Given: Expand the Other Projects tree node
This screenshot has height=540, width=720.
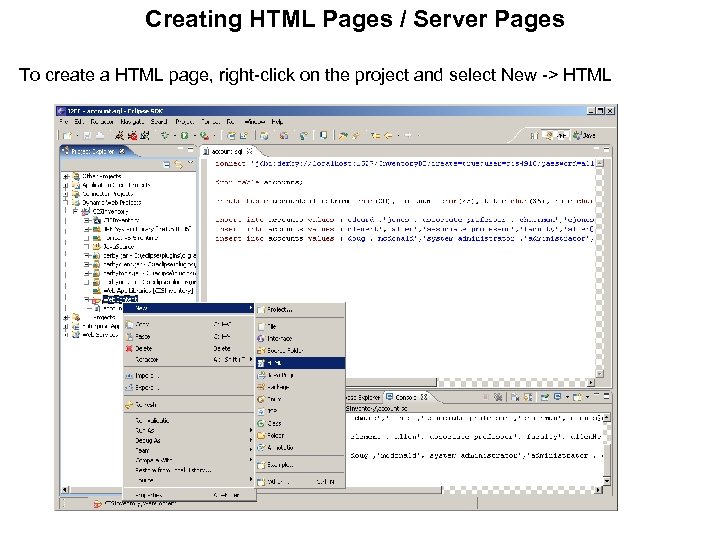Looking at the screenshot, I should pyautogui.click(x=66, y=176).
